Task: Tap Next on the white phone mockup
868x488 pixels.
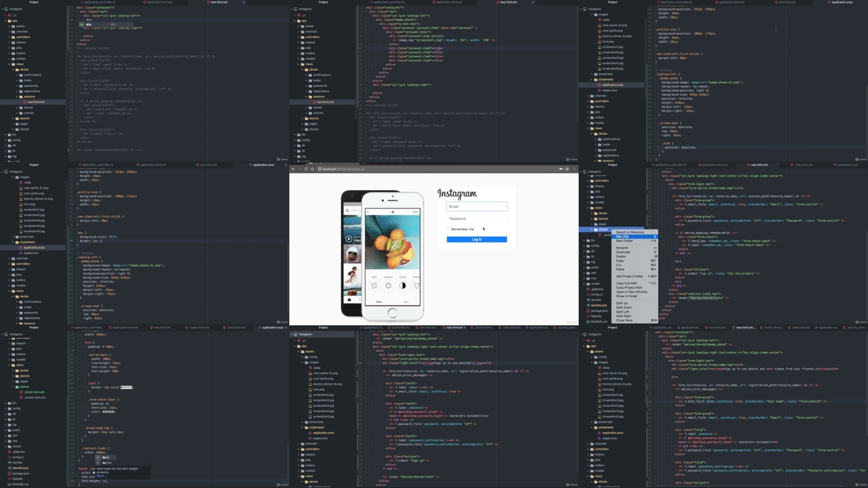Action: click(415, 212)
